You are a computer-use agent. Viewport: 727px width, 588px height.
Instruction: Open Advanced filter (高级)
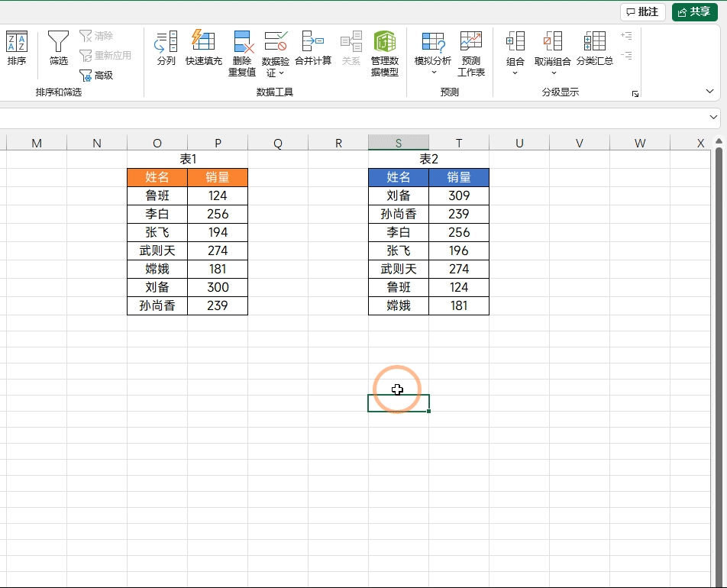tap(96, 75)
